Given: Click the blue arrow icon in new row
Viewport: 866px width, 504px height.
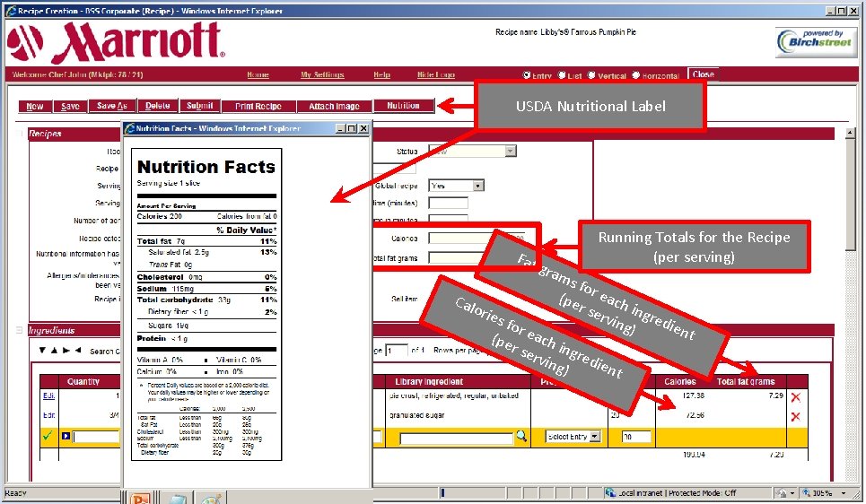Looking at the screenshot, I should 66,436.
